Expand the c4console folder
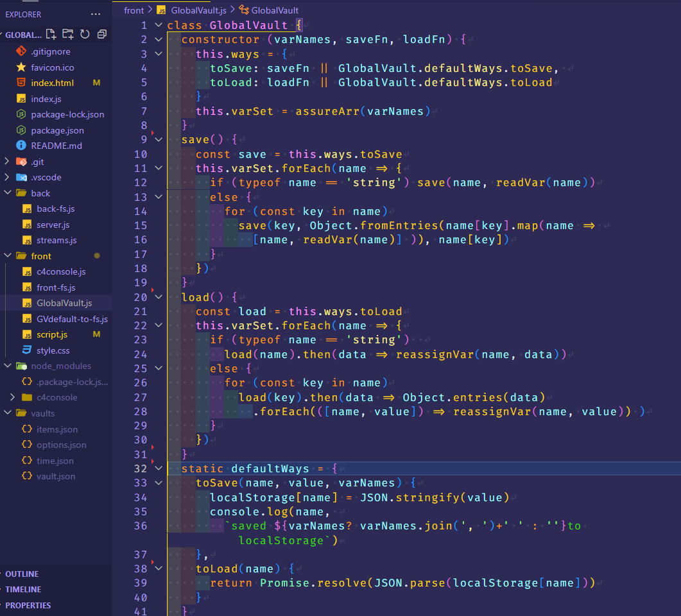The image size is (681, 616). click(13, 397)
